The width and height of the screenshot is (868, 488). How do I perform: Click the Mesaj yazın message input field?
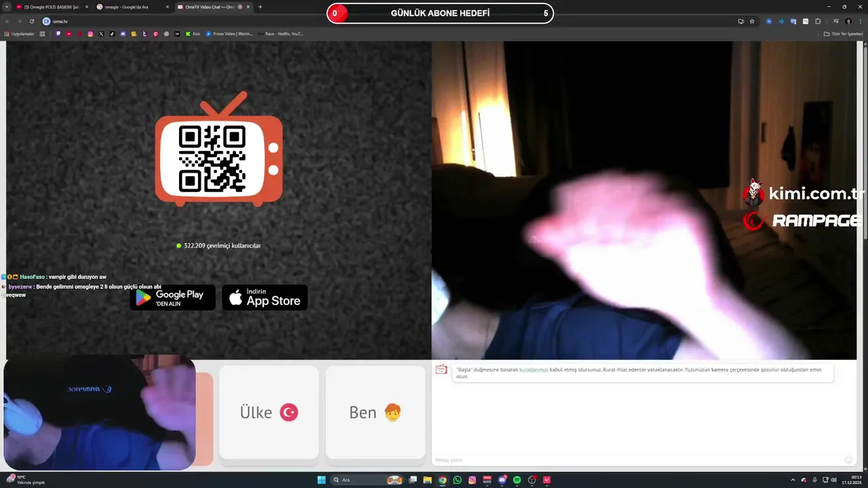(x=637, y=460)
